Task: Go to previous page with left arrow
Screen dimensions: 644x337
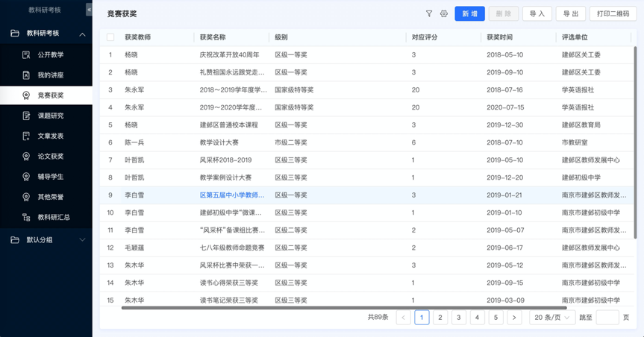Action: coord(403,318)
